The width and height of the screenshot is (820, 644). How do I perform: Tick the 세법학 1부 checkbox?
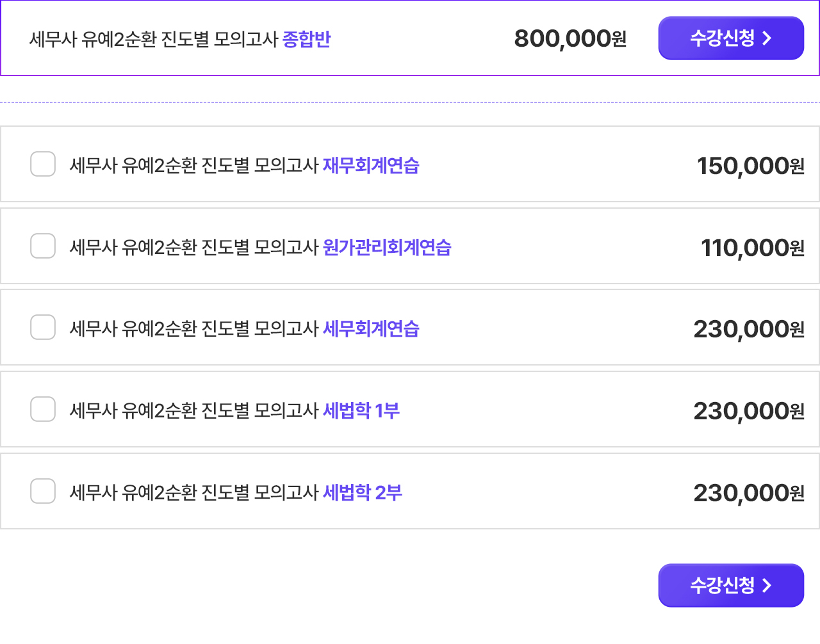(43, 409)
